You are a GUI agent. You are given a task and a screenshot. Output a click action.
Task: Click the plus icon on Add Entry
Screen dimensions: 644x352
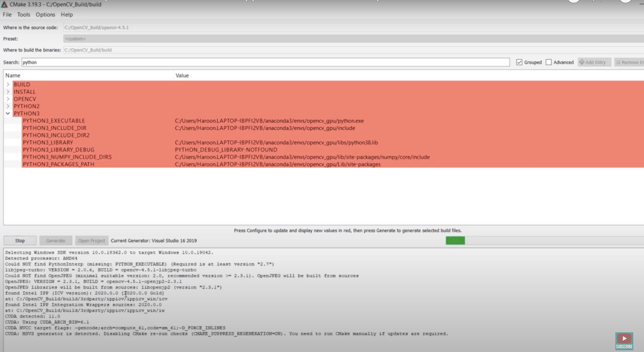click(x=582, y=62)
